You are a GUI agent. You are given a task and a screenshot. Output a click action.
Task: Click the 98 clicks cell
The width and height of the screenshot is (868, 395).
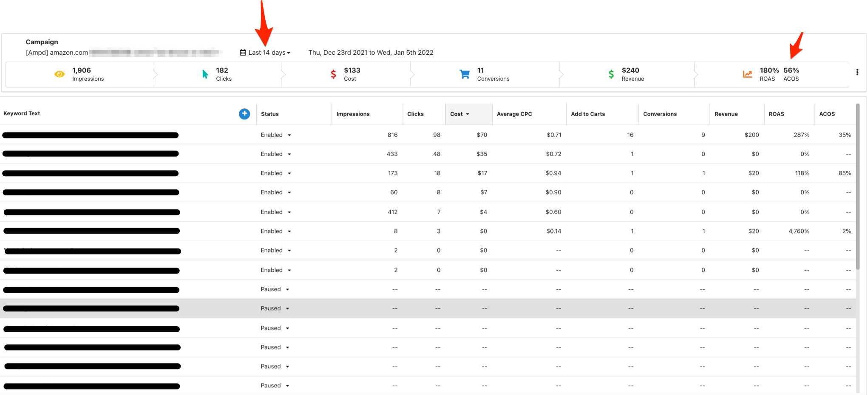coord(437,135)
